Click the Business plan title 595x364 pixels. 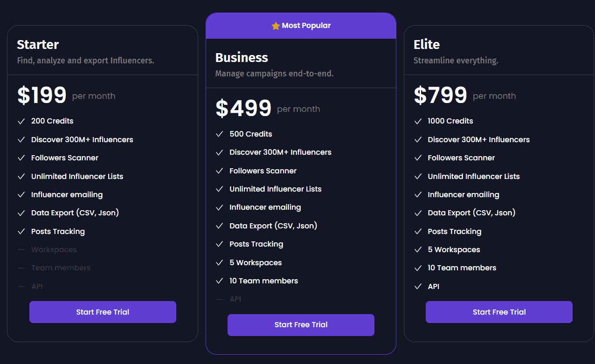(x=242, y=57)
